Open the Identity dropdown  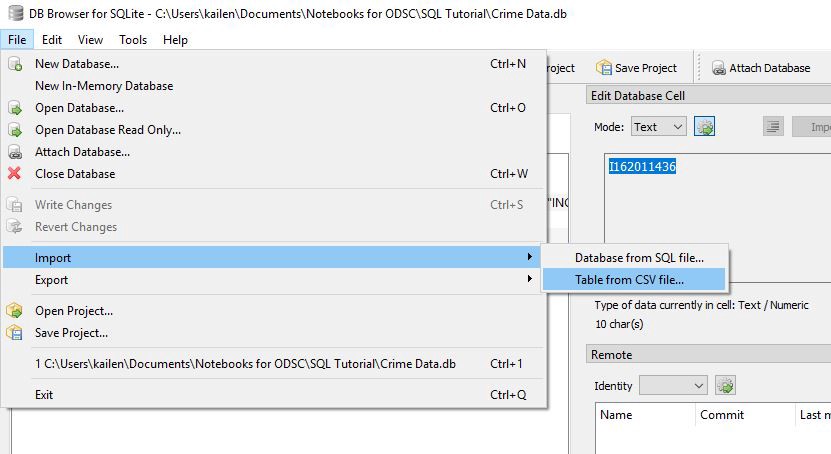[673, 386]
